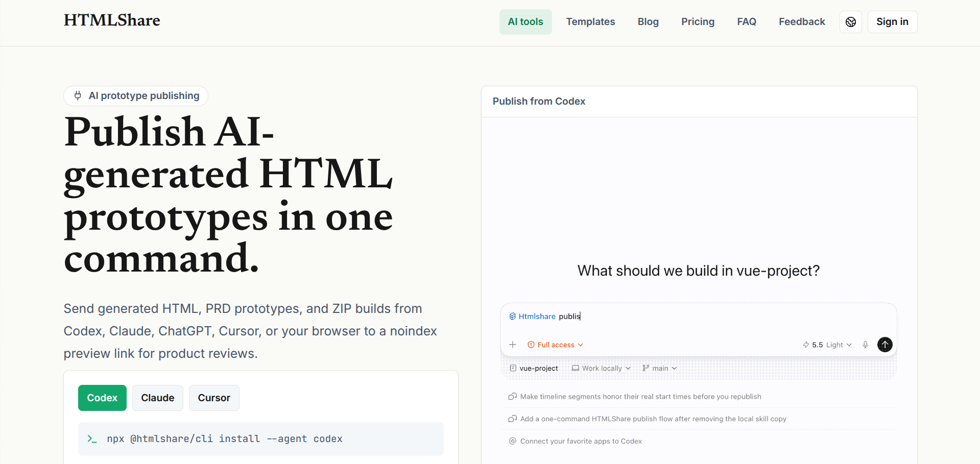Open the Work locally dropdown
This screenshot has height=464, width=980.
click(602, 369)
